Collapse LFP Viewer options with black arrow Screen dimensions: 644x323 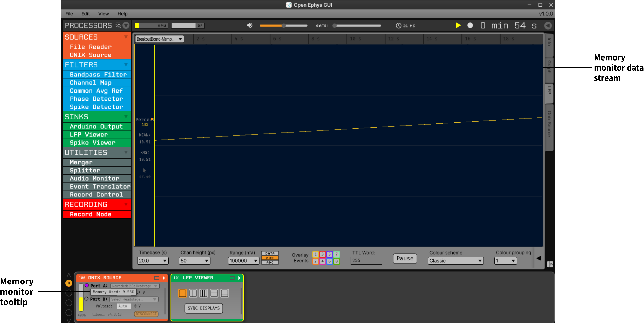[x=539, y=258]
